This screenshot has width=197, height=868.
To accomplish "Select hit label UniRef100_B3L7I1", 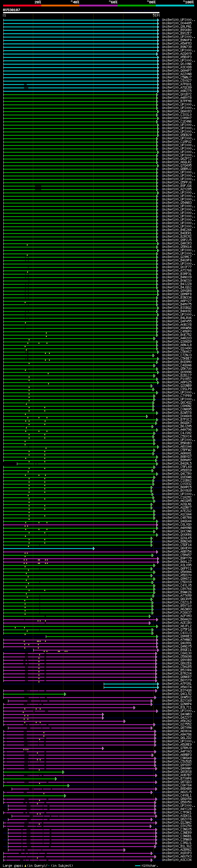I will (177, 707).
